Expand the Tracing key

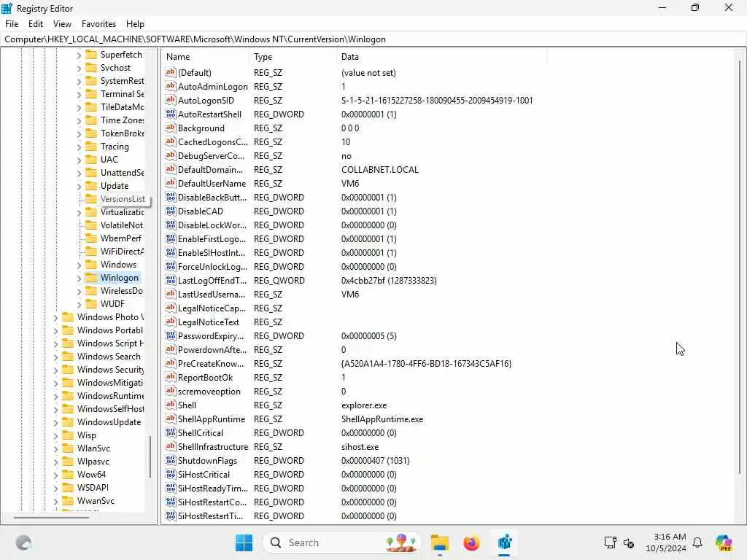pos(79,147)
